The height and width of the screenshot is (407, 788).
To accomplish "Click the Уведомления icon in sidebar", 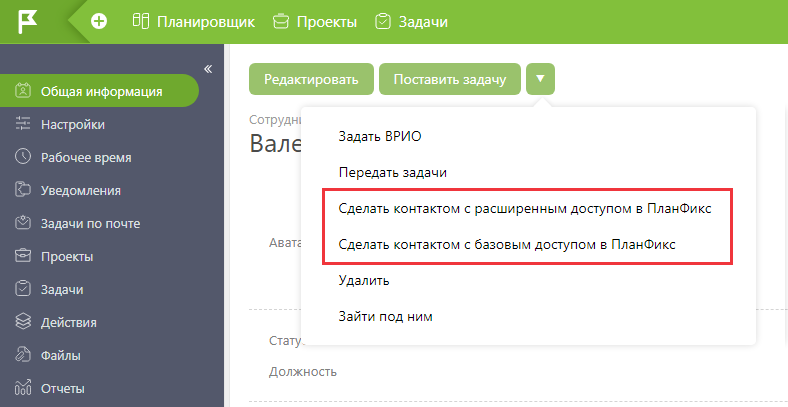I will (23, 190).
